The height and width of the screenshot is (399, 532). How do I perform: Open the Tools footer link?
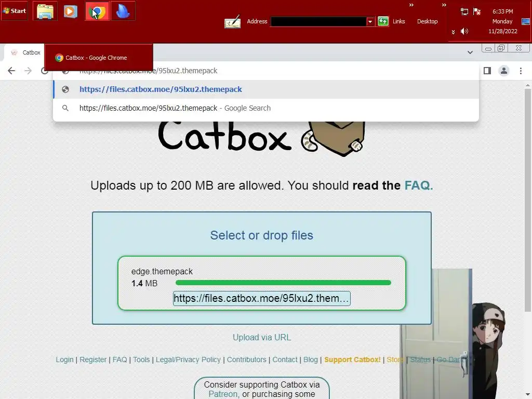141,360
